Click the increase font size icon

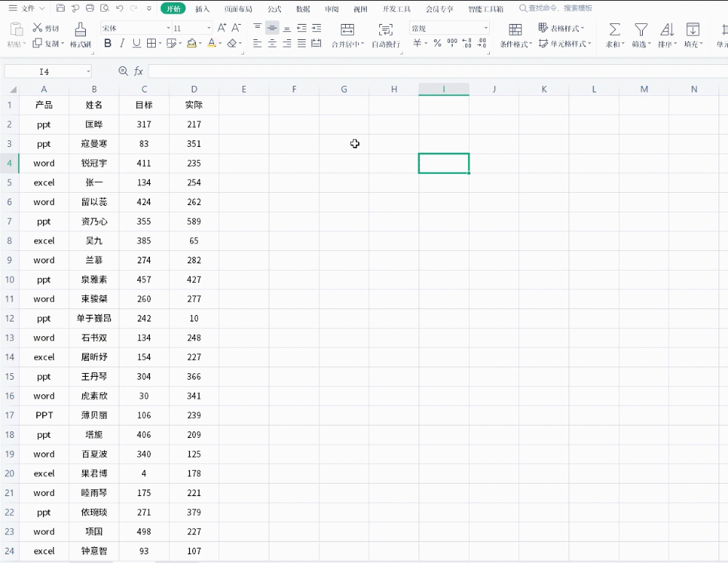tap(222, 28)
